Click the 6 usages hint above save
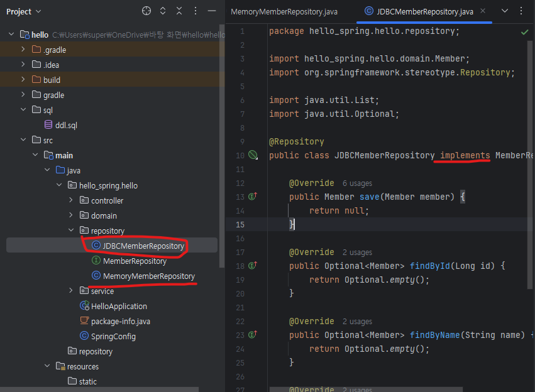535x392 pixels. point(357,183)
